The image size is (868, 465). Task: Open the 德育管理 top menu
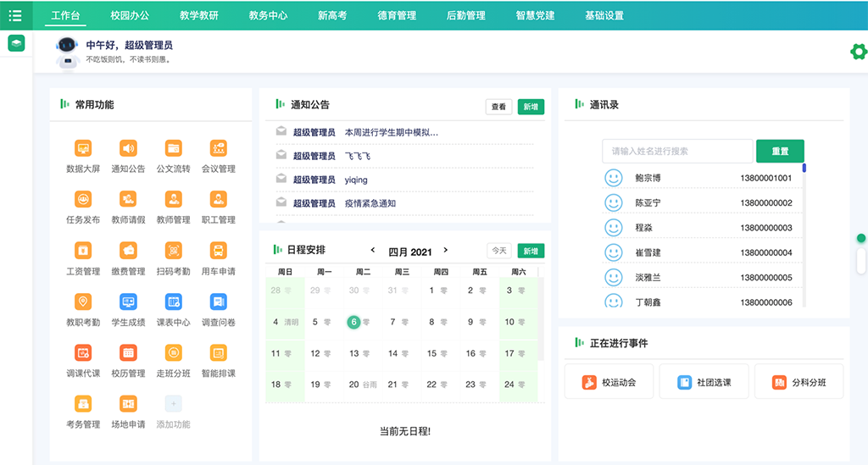pyautogui.click(x=396, y=15)
